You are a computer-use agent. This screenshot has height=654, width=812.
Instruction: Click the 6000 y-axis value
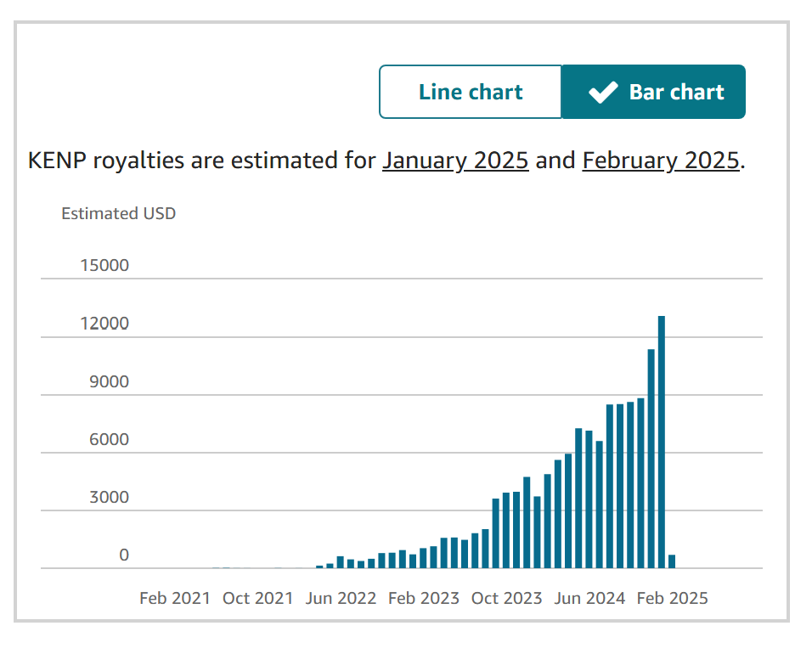click(109, 439)
